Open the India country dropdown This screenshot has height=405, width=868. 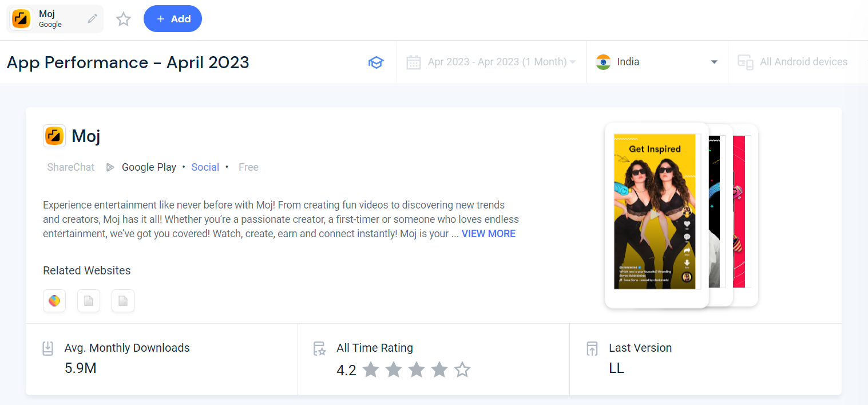(657, 62)
